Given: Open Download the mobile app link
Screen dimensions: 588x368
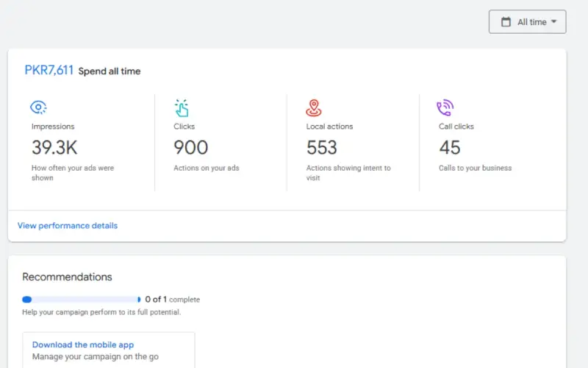Looking at the screenshot, I should coord(83,344).
